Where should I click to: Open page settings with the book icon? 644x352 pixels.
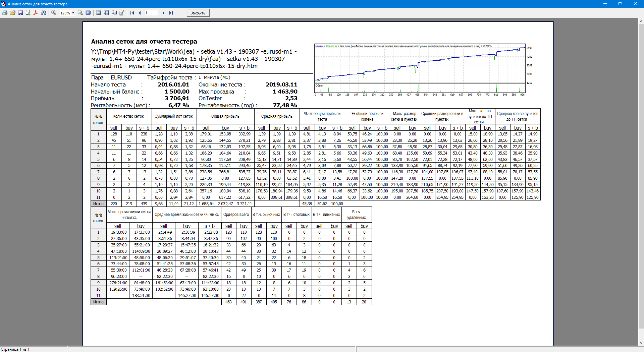(114, 13)
